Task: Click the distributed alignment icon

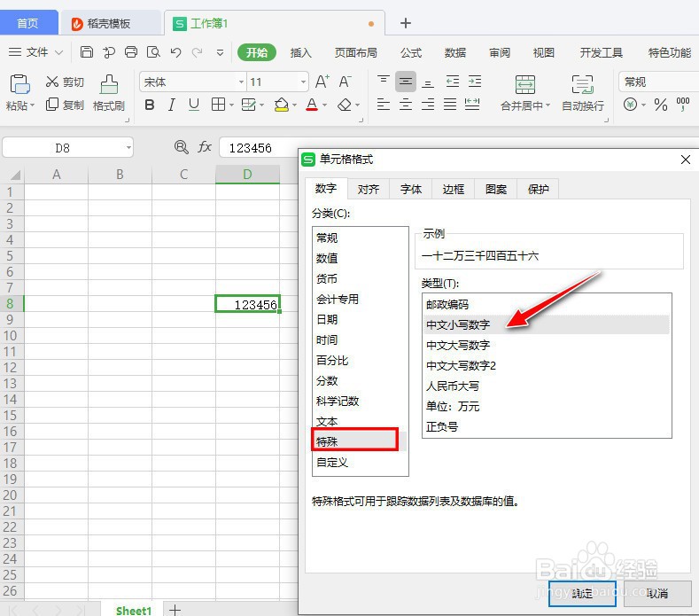Action: [x=472, y=105]
